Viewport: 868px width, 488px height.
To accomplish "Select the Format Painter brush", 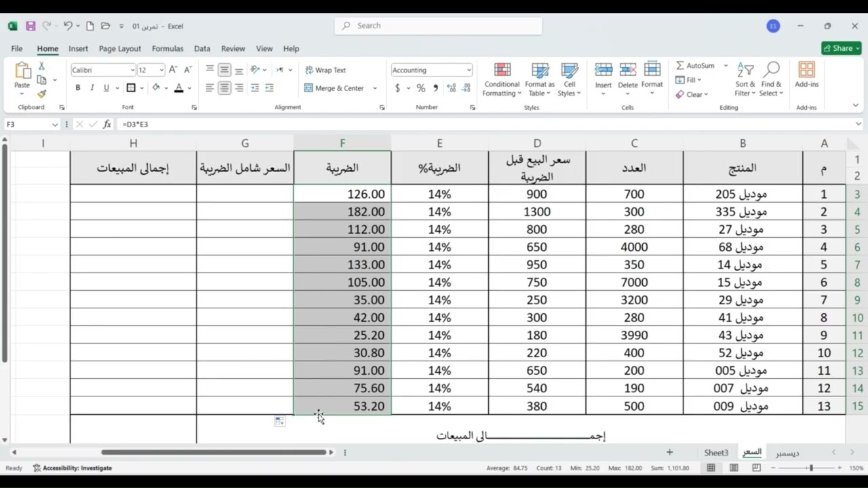I will [x=41, y=94].
